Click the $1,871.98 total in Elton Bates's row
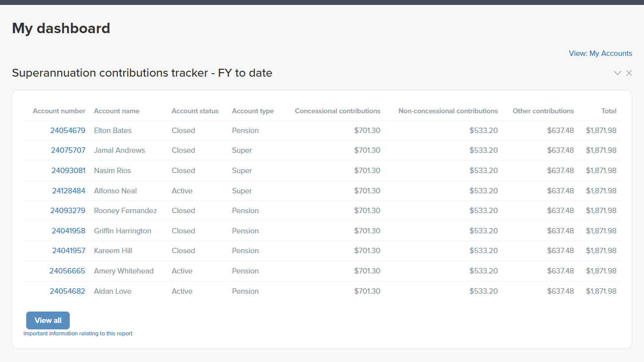The width and height of the screenshot is (644, 362). pyautogui.click(x=601, y=131)
